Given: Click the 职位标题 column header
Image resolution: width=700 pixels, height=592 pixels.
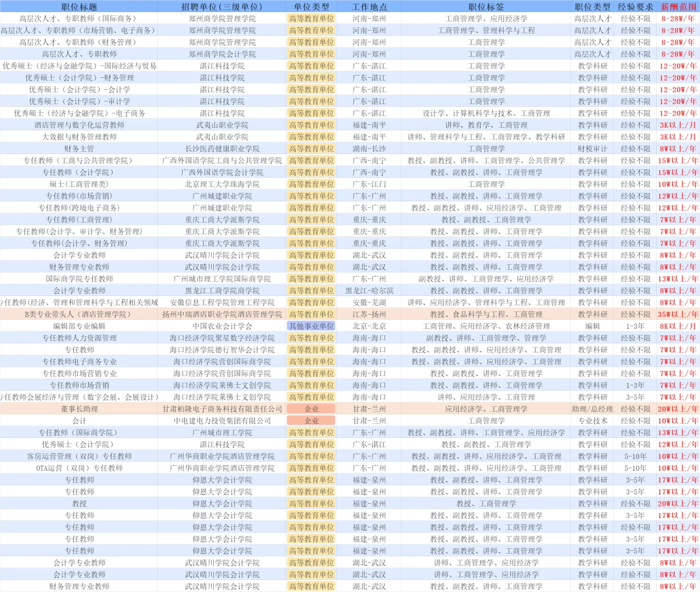Looking at the screenshot, I should pyautogui.click(x=79, y=7).
